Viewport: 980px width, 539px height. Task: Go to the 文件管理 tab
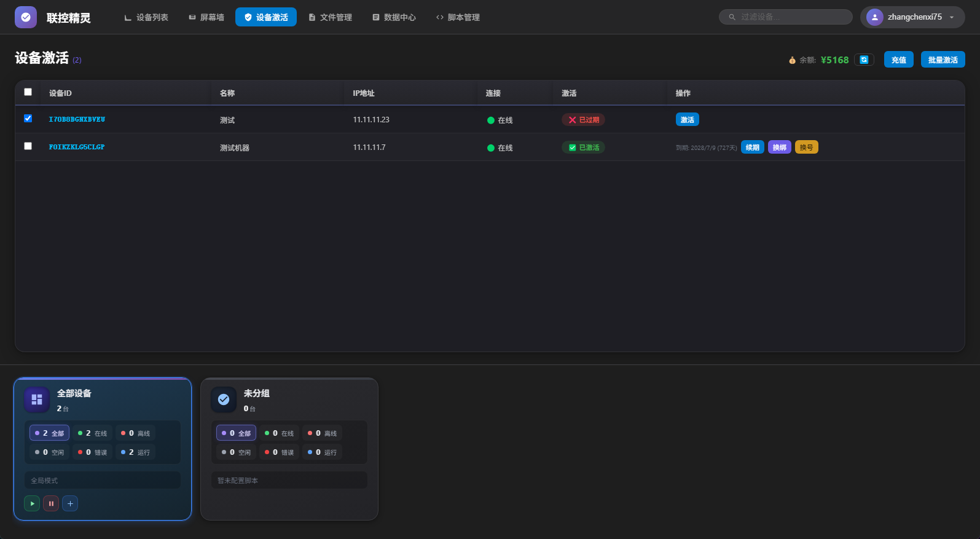tap(330, 17)
